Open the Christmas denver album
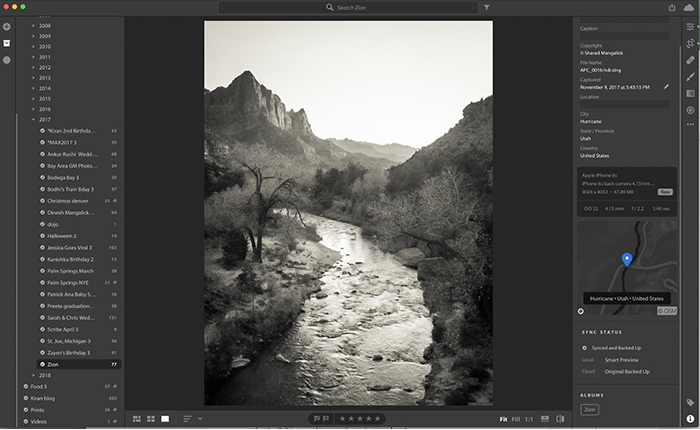This screenshot has width=700, height=430. (79, 201)
